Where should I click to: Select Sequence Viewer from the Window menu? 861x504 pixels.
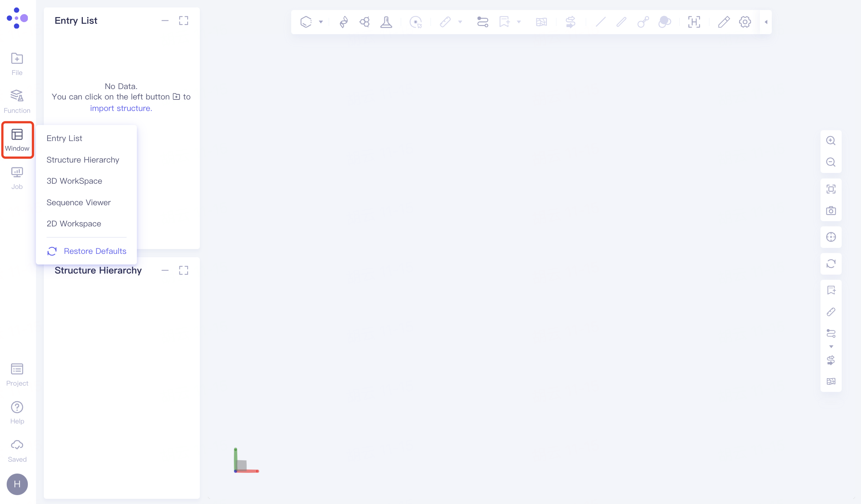[x=78, y=202]
